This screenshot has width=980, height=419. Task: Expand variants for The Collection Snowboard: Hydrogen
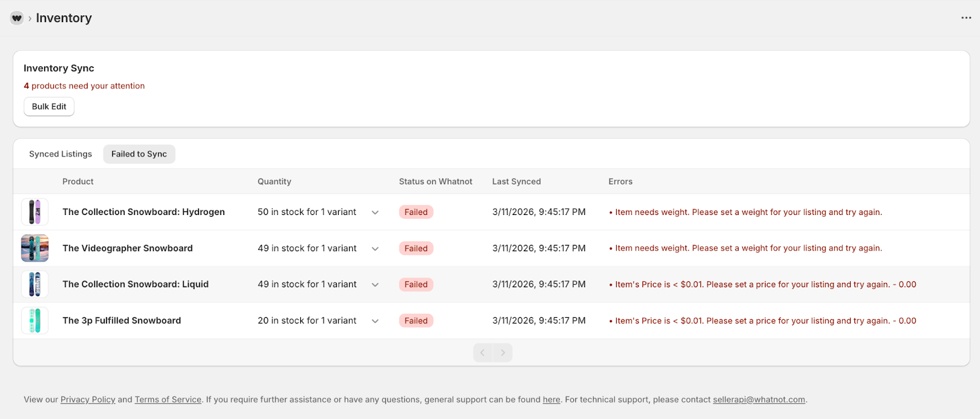pos(375,213)
